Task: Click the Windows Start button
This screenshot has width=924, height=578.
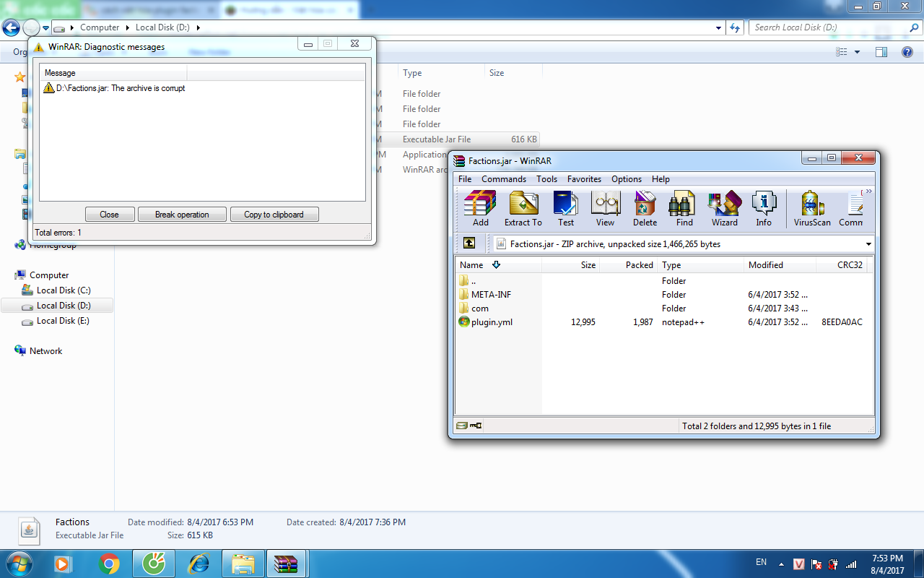Action: click(x=19, y=564)
